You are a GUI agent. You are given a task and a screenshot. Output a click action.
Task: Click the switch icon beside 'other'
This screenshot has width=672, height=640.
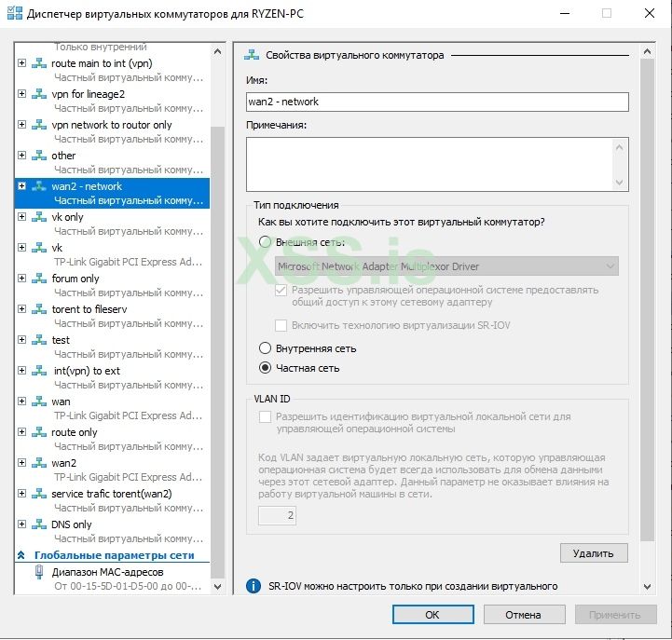39,156
